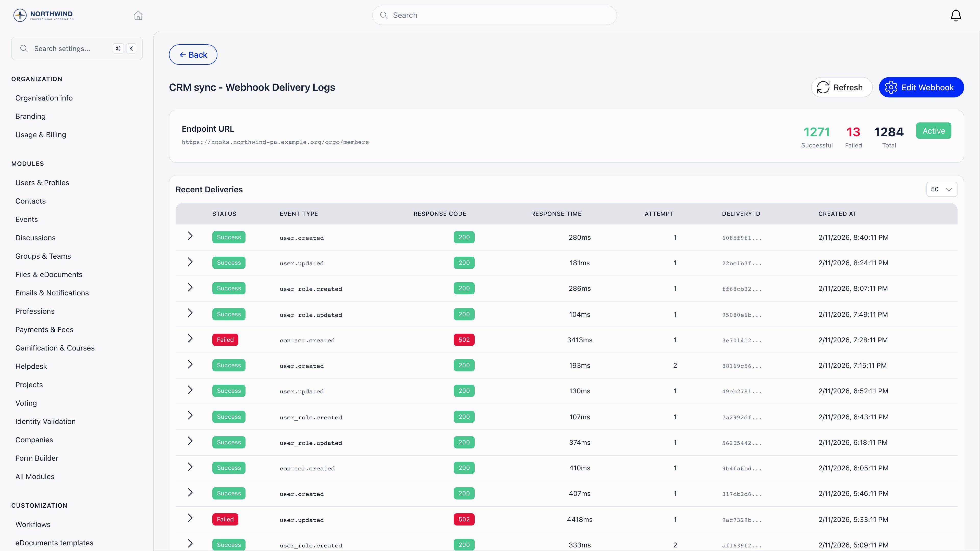The height and width of the screenshot is (551, 980).
Task: Open Projects module
Action: pyautogui.click(x=29, y=385)
